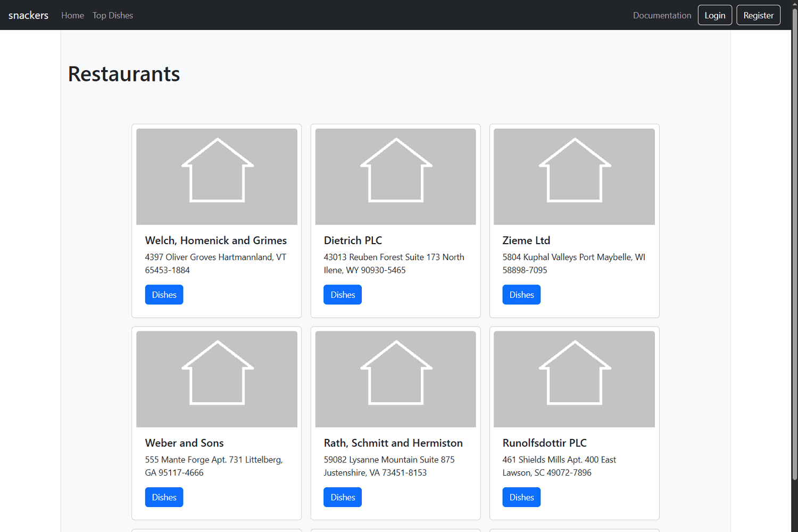Click the Register button
Viewport: 798px width, 532px height.
coord(758,15)
